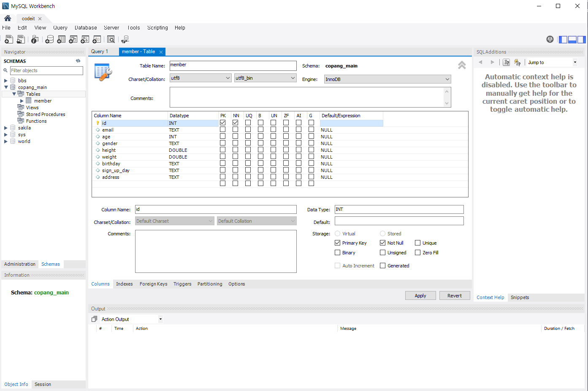Toggle the left sidebar panel icon
Image resolution: width=588 pixels, height=391 pixels.
point(563,40)
